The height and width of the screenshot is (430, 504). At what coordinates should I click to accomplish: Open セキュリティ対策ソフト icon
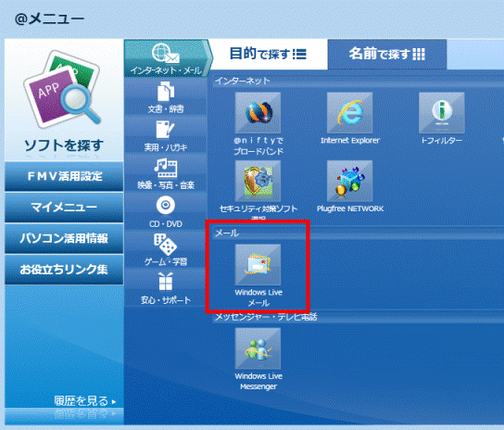258,181
